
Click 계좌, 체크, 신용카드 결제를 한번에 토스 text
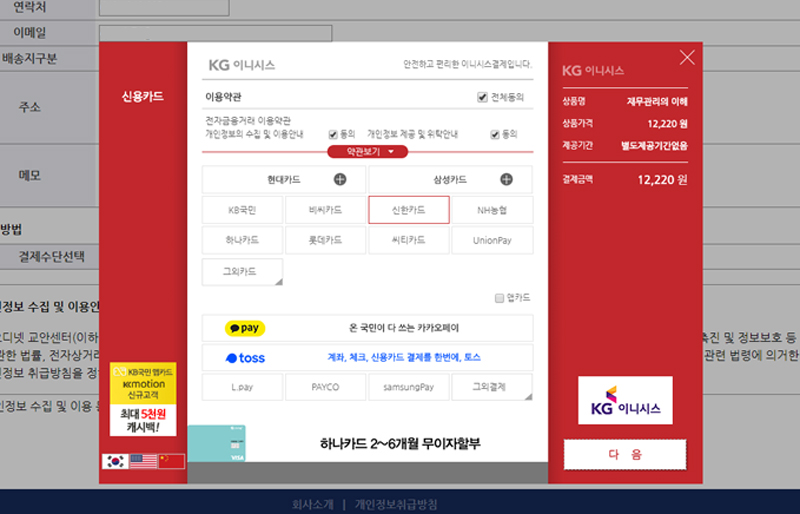(404, 357)
